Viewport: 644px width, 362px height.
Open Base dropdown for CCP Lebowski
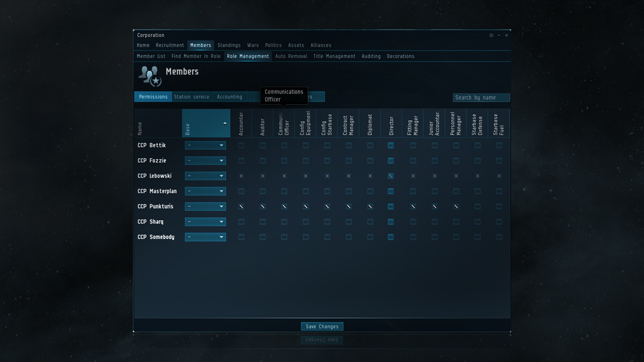[205, 176]
